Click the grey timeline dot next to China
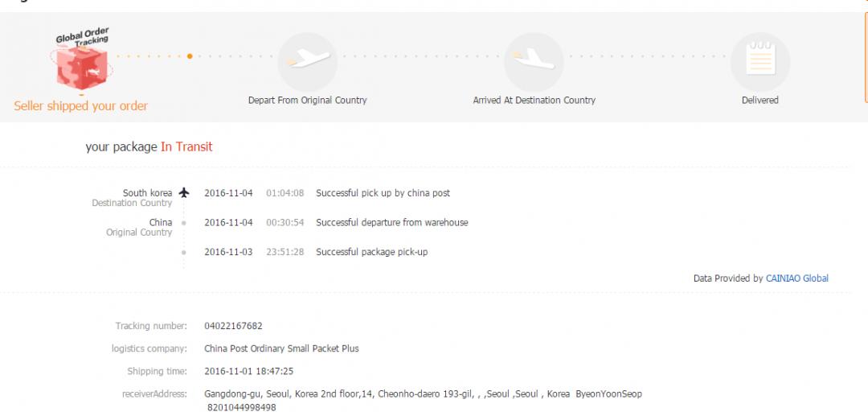The height and width of the screenshot is (416, 868). coord(184,223)
